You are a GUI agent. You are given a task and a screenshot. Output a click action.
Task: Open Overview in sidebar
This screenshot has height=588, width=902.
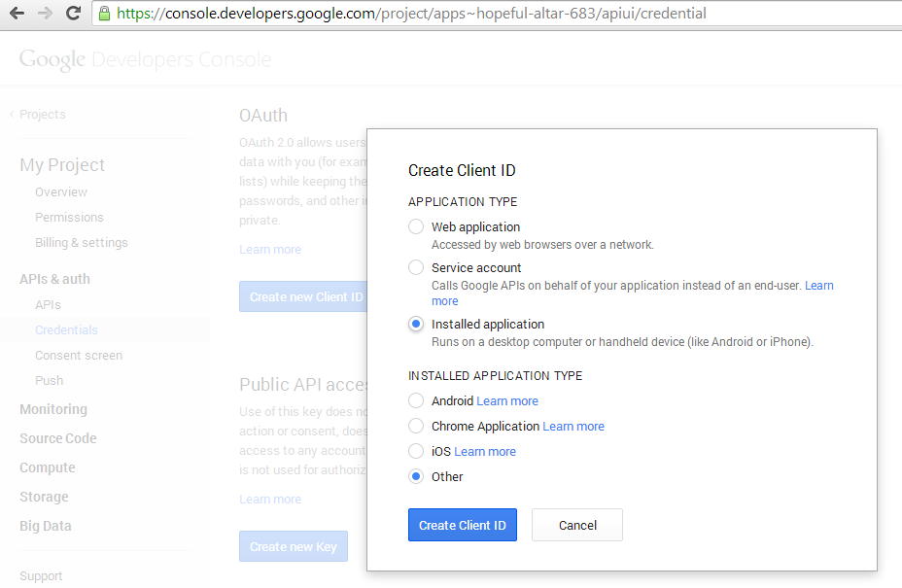[61, 192]
